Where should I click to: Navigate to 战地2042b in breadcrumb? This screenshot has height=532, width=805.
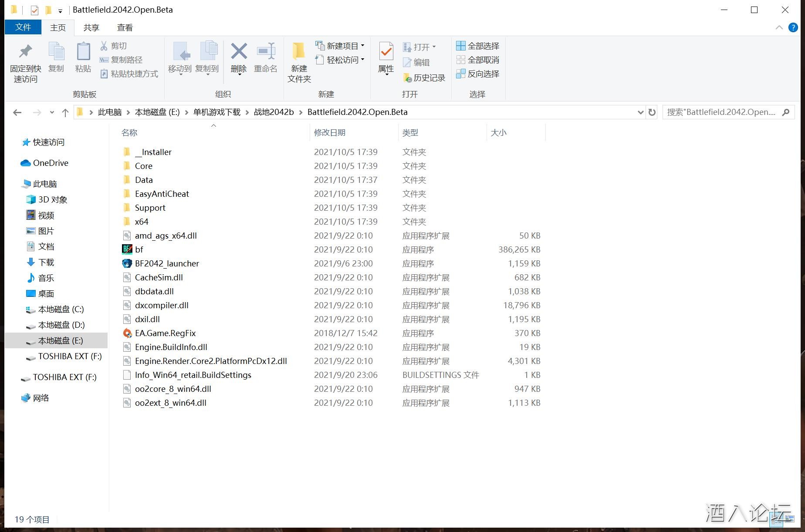274,112
